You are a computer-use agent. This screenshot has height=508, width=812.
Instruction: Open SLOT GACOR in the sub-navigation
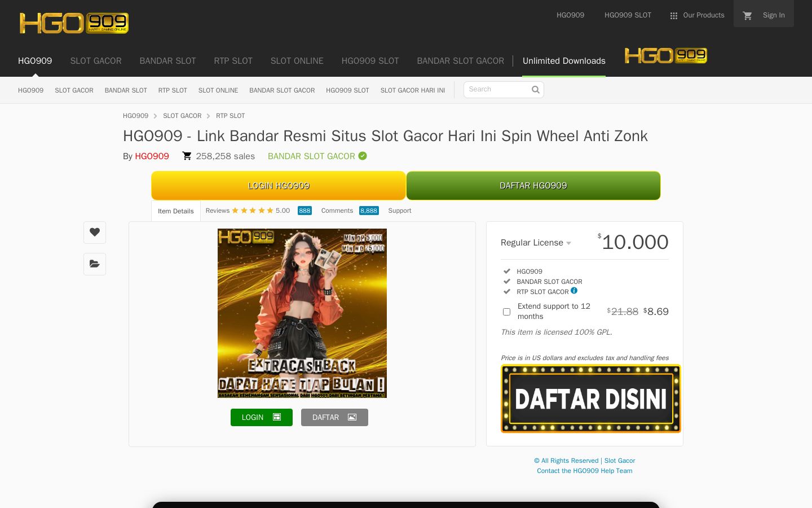click(74, 90)
